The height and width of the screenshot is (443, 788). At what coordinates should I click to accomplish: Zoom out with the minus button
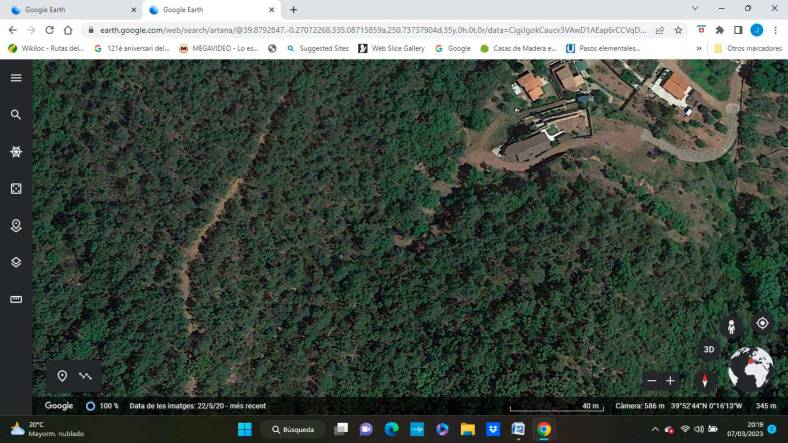652,381
